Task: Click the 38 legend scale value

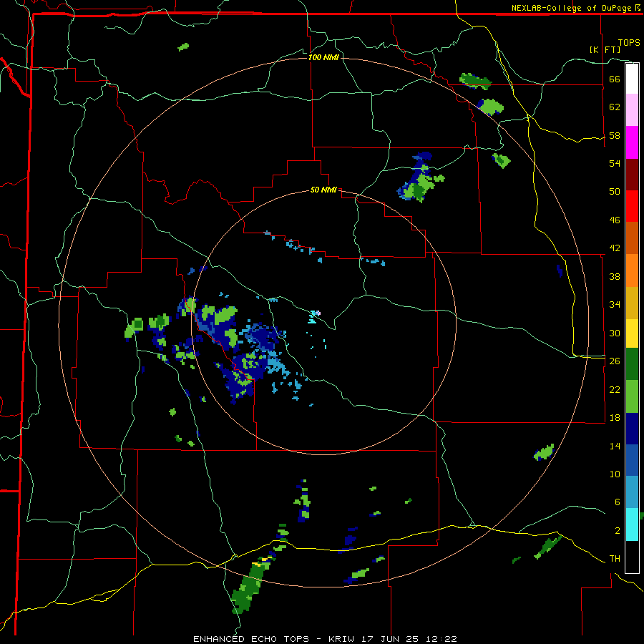Action: (615, 276)
